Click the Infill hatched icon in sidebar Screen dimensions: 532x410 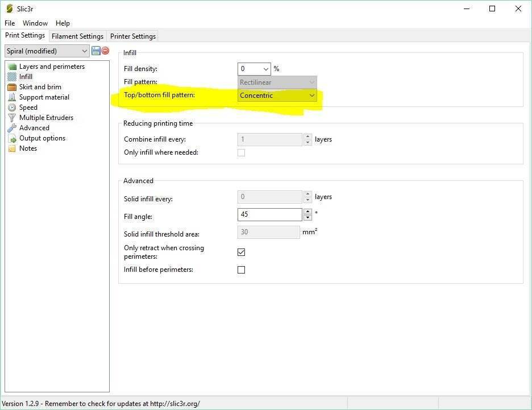pyautogui.click(x=12, y=77)
